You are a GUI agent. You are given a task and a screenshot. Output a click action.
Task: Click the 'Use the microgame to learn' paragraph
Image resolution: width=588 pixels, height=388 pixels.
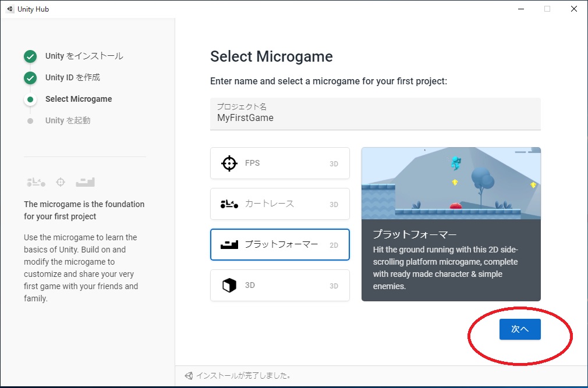pyautogui.click(x=81, y=268)
